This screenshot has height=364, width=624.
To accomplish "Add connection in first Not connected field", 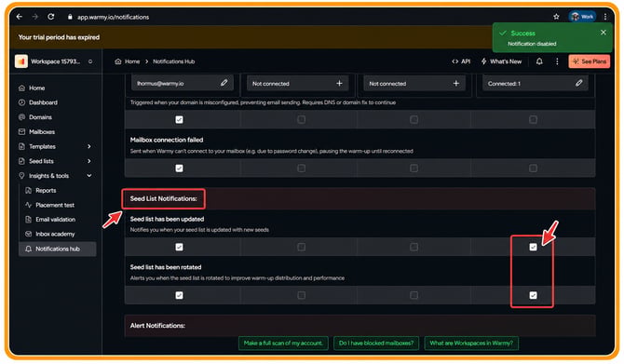I will [x=339, y=83].
